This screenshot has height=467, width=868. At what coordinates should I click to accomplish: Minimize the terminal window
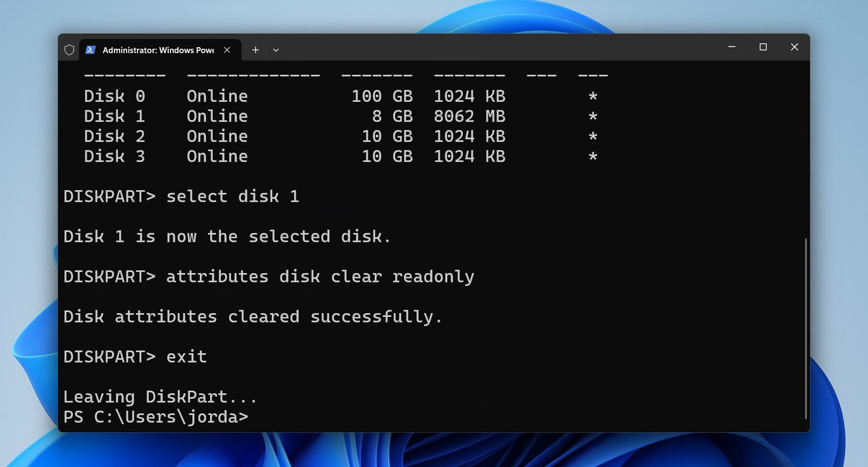732,47
